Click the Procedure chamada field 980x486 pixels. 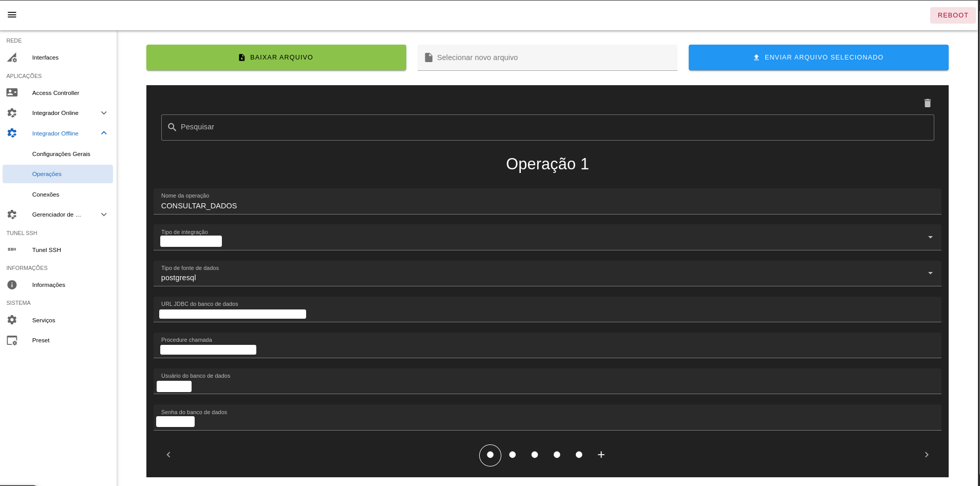(x=548, y=345)
